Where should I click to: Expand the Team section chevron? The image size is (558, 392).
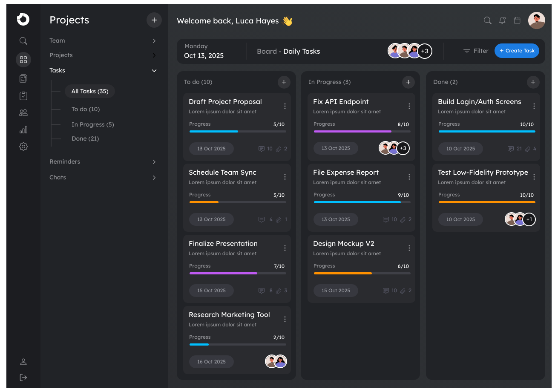[154, 41]
